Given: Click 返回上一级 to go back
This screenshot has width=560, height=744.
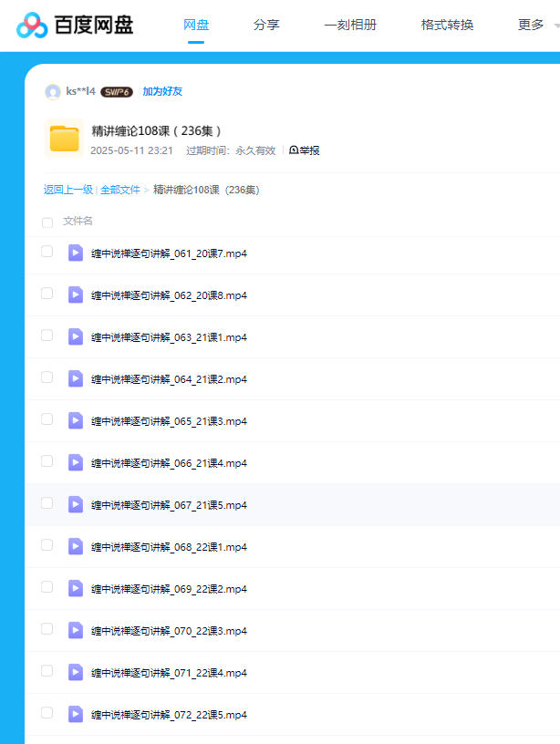Looking at the screenshot, I should click(x=68, y=190).
